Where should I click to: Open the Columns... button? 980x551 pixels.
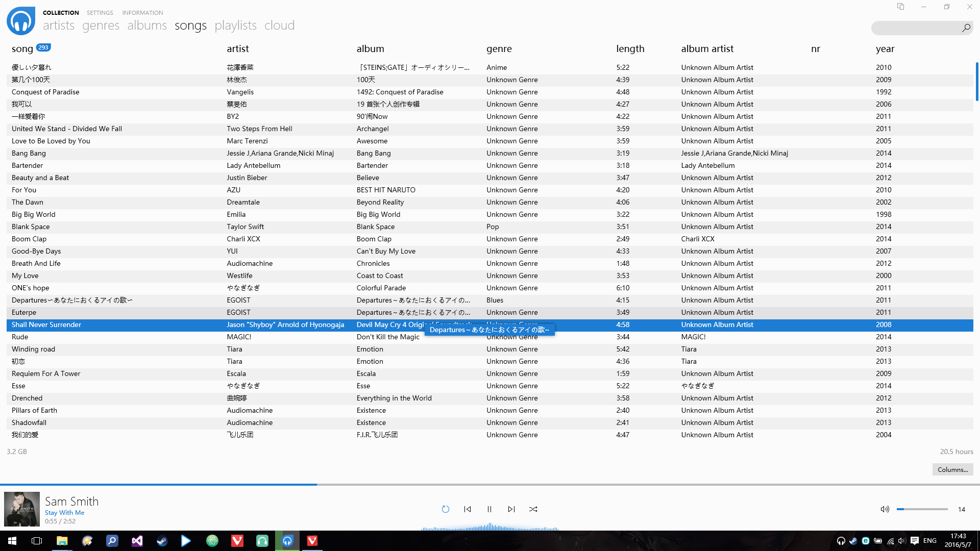[952, 469]
